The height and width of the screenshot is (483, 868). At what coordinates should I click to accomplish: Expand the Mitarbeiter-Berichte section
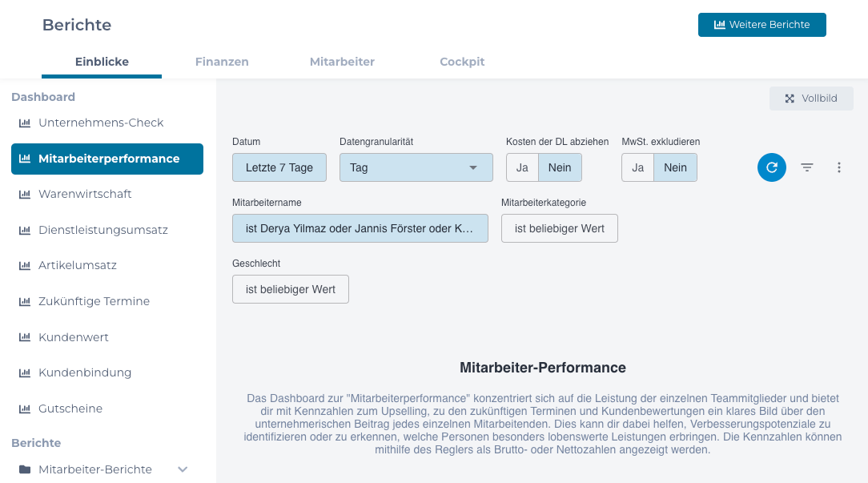click(x=182, y=469)
